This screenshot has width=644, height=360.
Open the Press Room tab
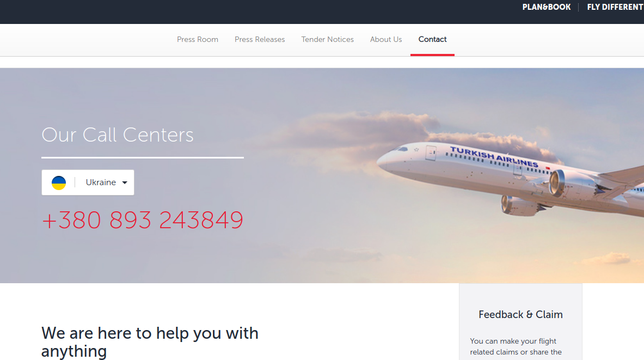pyautogui.click(x=198, y=39)
